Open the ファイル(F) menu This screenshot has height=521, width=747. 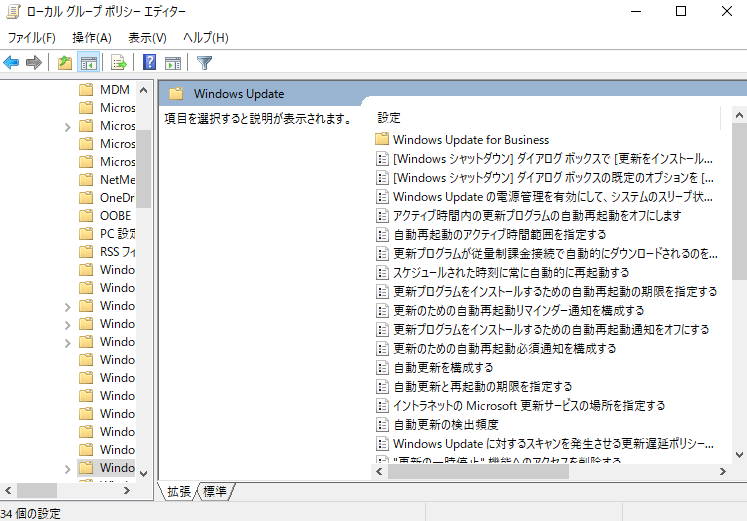[x=31, y=38]
